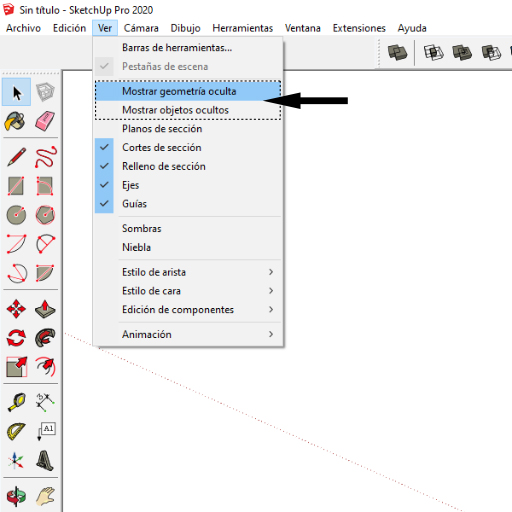Click the Union solids tool icon

click(x=462, y=53)
